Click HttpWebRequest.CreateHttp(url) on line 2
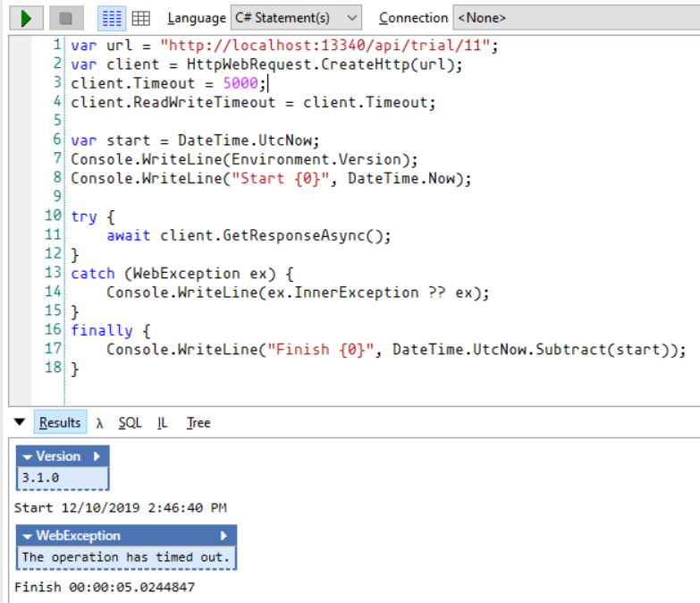The height and width of the screenshot is (603, 700). pos(320,64)
